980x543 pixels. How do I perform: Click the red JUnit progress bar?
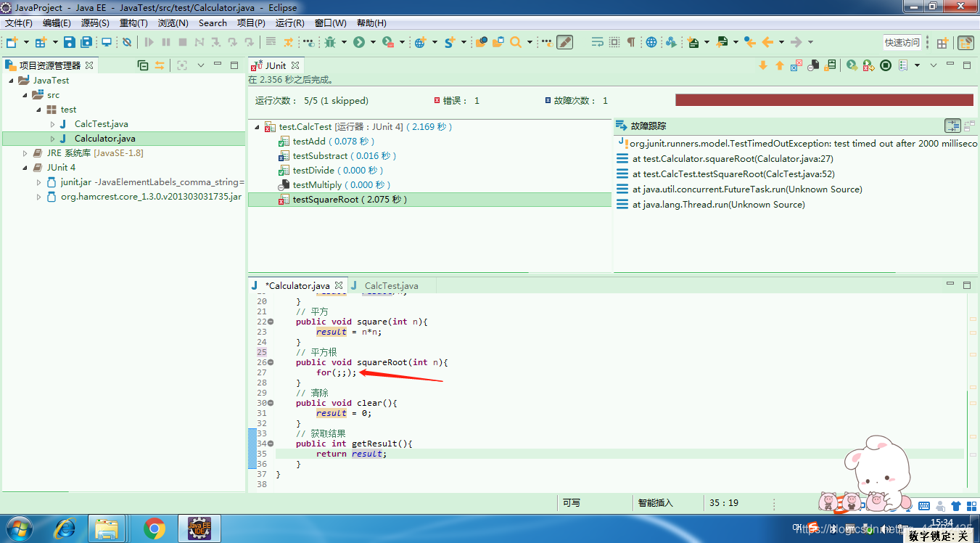pos(824,100)
